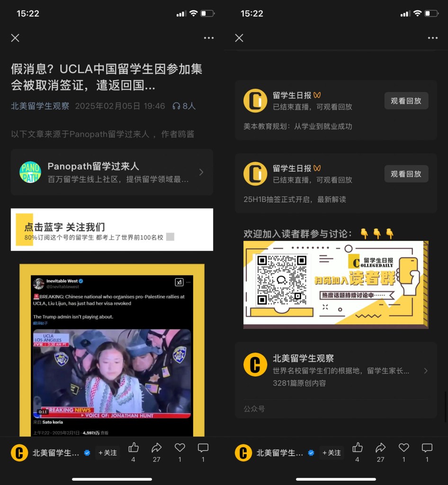Open the Inevitable West tweet screenshot image

(x=112, y=350)
